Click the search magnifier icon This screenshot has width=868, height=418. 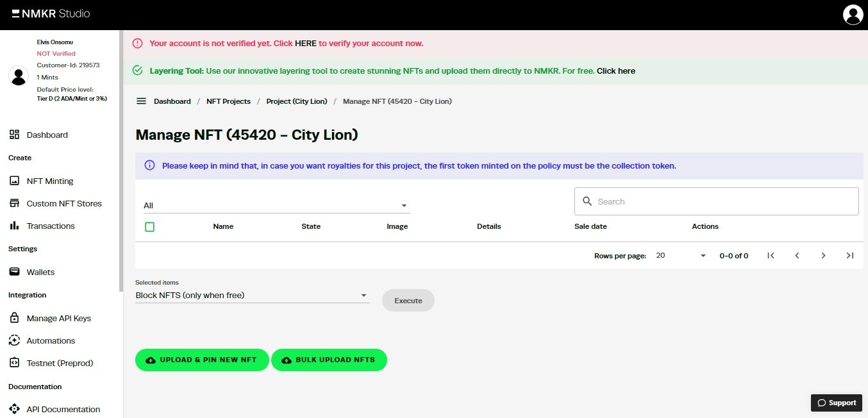click(x=587, y=201)
